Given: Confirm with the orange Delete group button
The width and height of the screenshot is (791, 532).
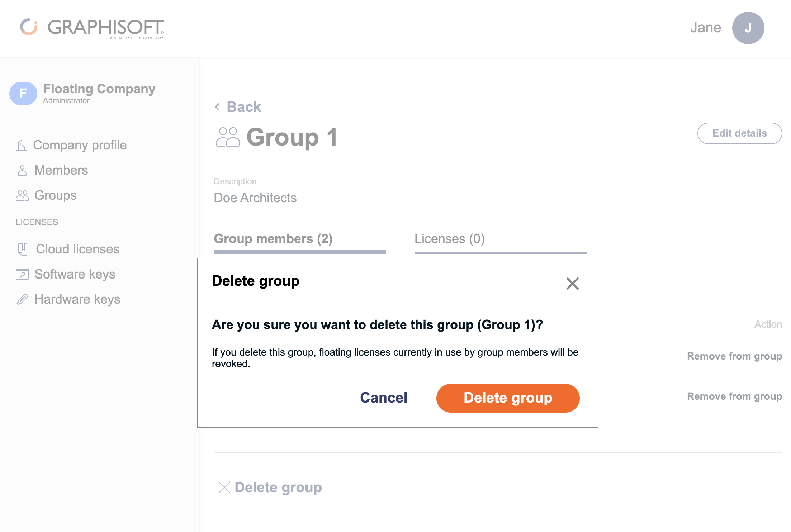Looking at the screenshot, I should tap(508, 398).
